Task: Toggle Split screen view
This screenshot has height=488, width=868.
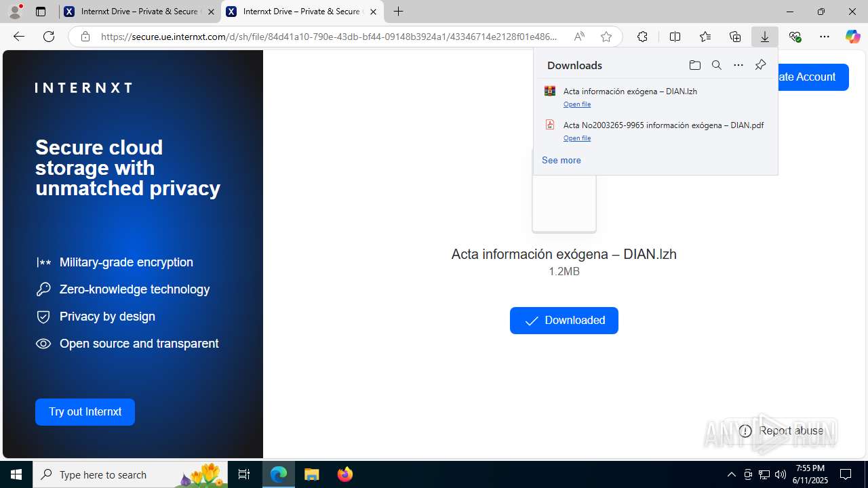Action: click(x=675, y=37)
